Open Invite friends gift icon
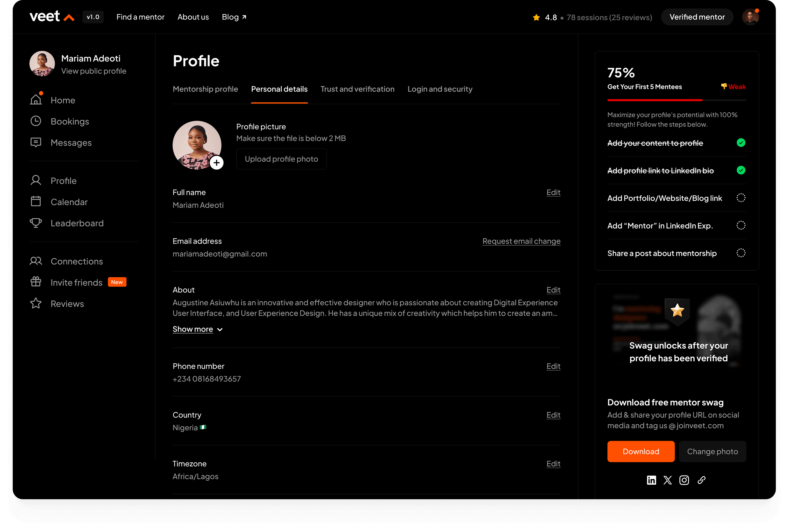Screen dimensions: 788x532 point(36,282)
